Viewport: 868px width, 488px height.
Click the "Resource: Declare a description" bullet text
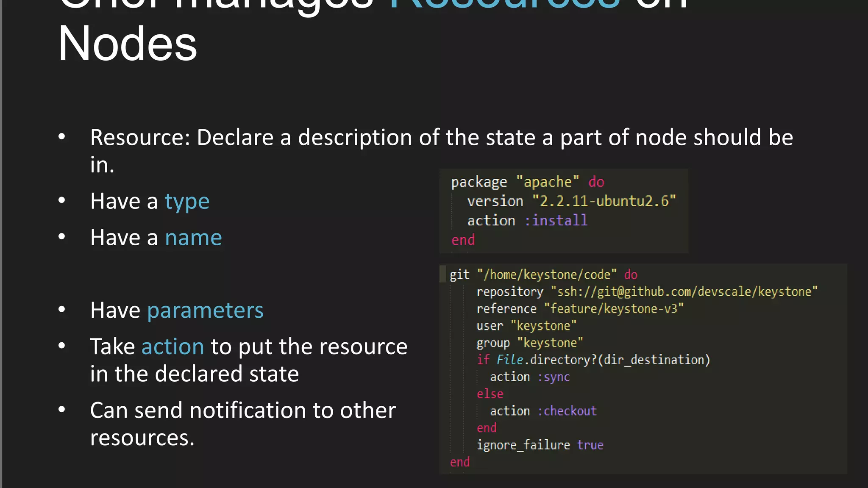(441, 150)
